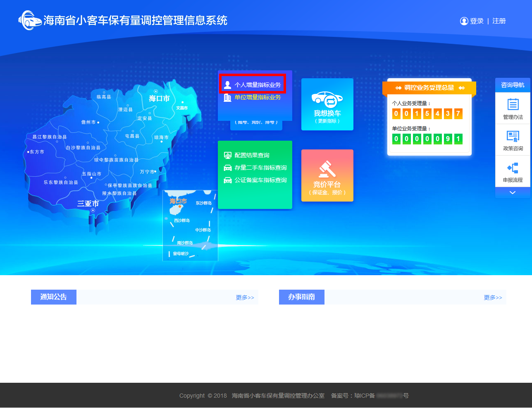532x408 pixels.
Task: Open the 管理办法 document icon
Action: coord(513,104)
